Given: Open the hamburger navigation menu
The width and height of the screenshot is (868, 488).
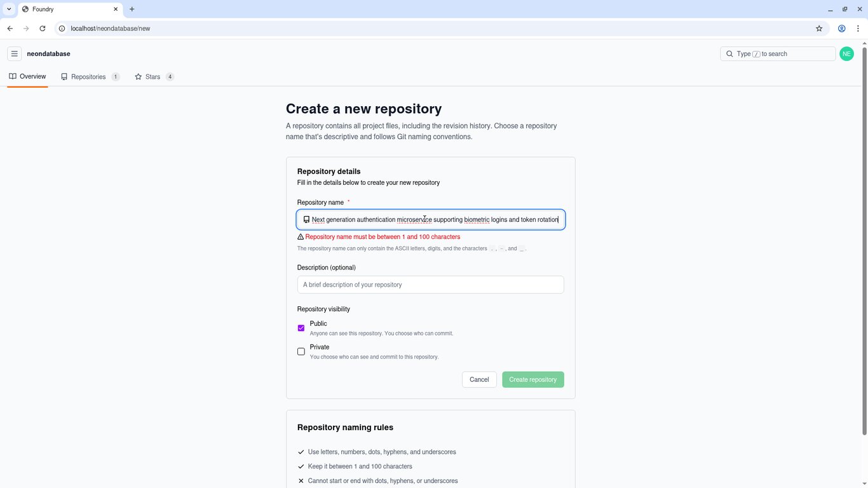Looking at the screenshot, I should pyautogui.click(x=14, y=54).
